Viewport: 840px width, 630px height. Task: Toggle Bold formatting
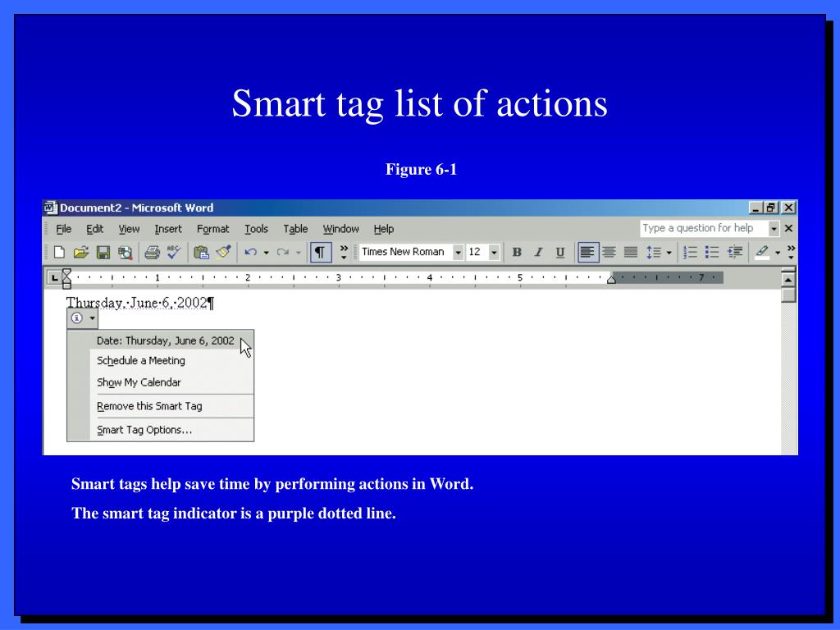tap(517, 253)
